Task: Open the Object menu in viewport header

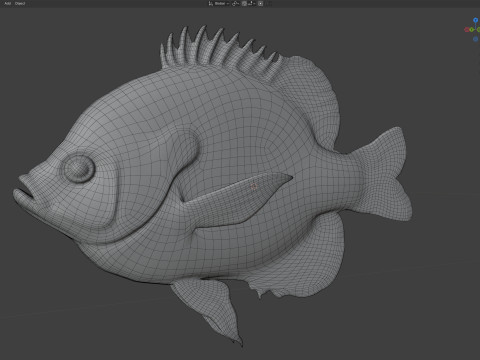Action: [20, 3]
